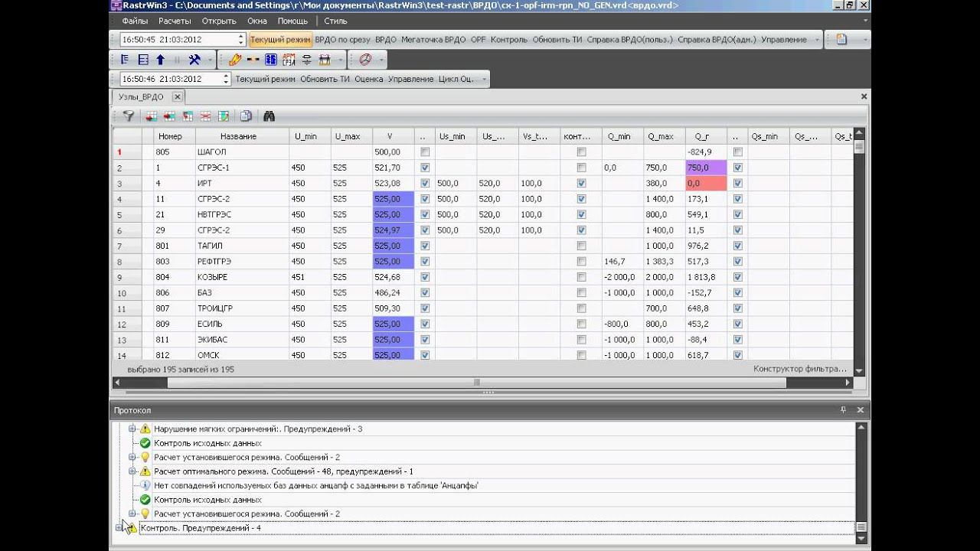Screen dimensions: 980x551
Task: Open Конструктор фильтра link
Action: 800,369
